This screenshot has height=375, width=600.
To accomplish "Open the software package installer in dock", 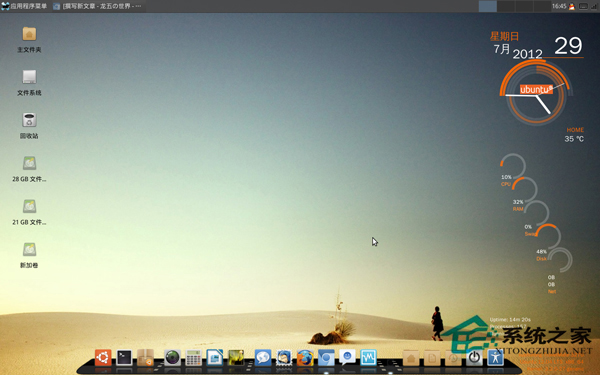I will pos(145,357).
